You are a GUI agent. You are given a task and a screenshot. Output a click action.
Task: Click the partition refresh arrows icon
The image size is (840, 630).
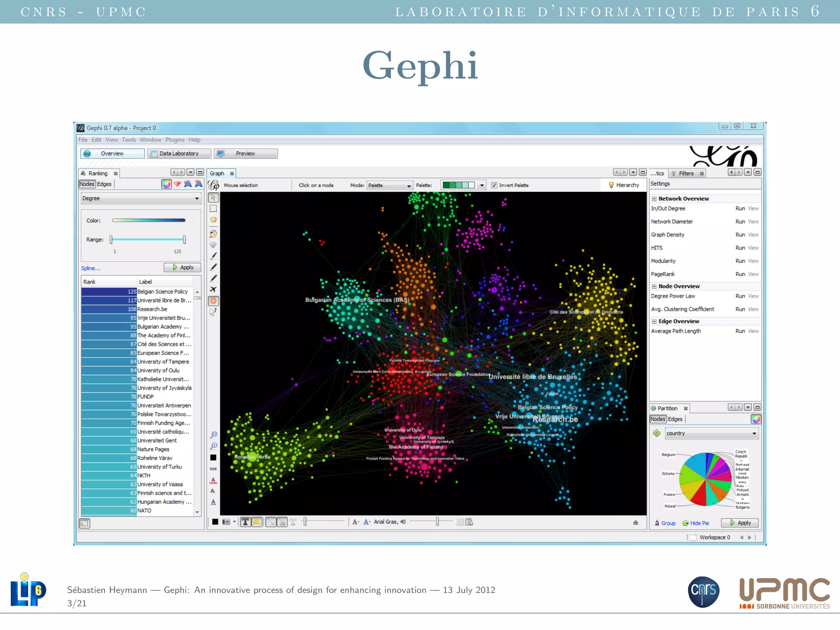657,433
